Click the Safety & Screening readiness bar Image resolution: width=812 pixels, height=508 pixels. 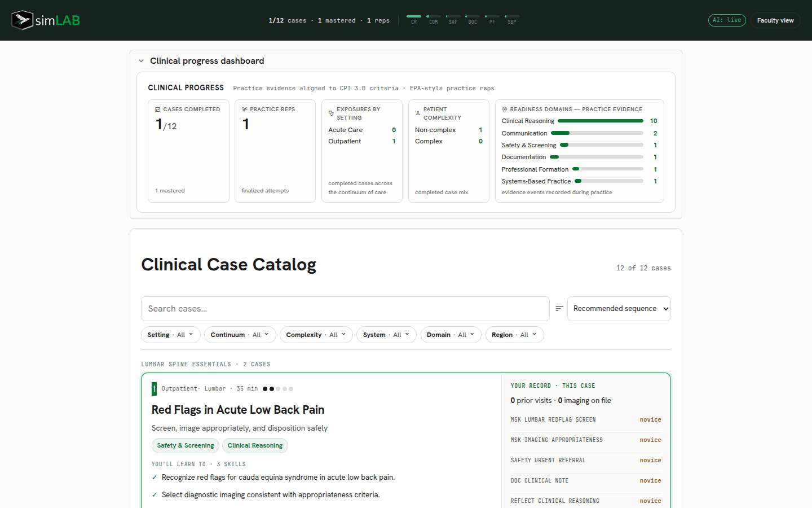point(602,145)
